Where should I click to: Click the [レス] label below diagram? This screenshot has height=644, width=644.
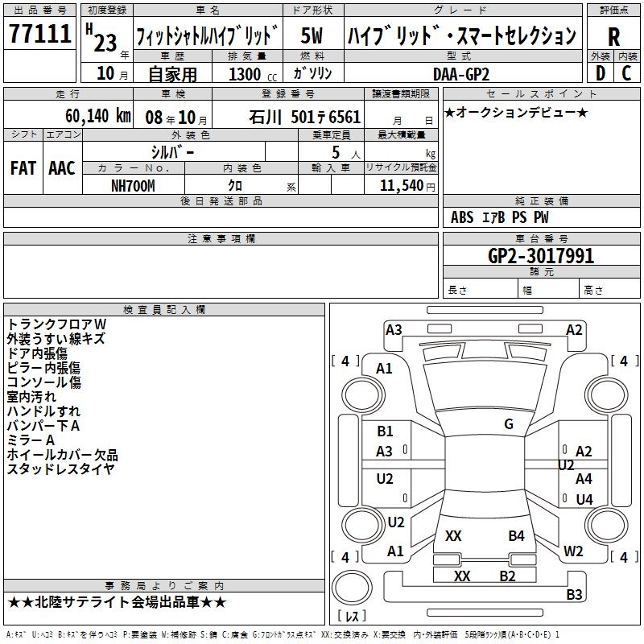355,617
